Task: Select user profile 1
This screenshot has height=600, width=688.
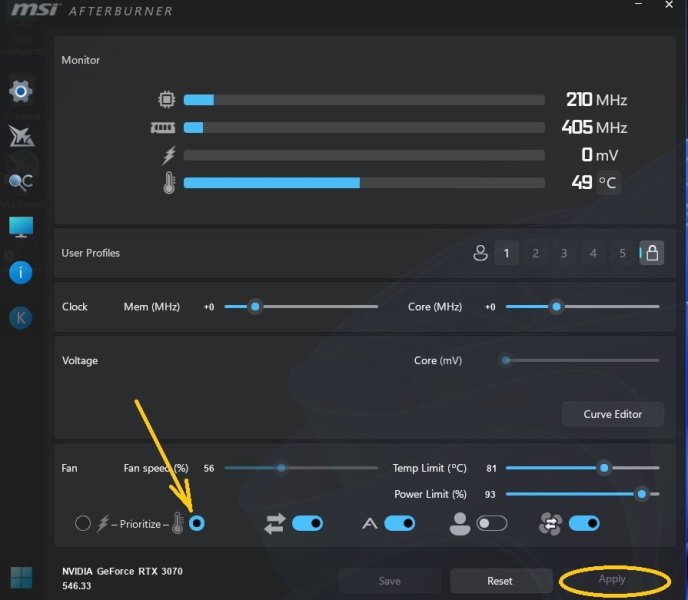Action: [x=506, y=253]
